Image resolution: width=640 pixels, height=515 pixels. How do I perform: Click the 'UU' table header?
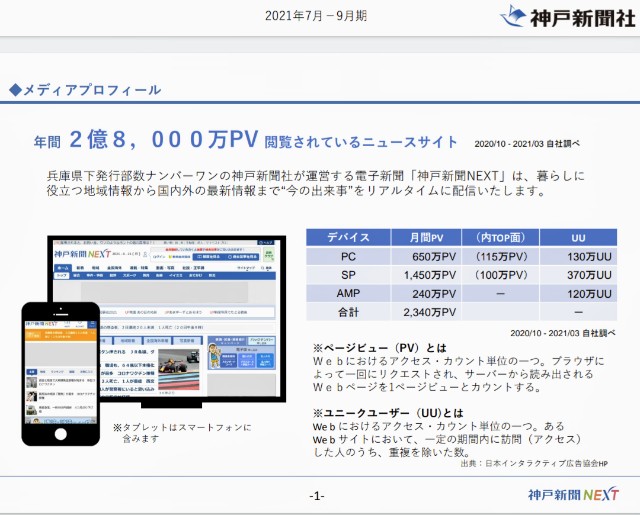(x=578, y=238)
